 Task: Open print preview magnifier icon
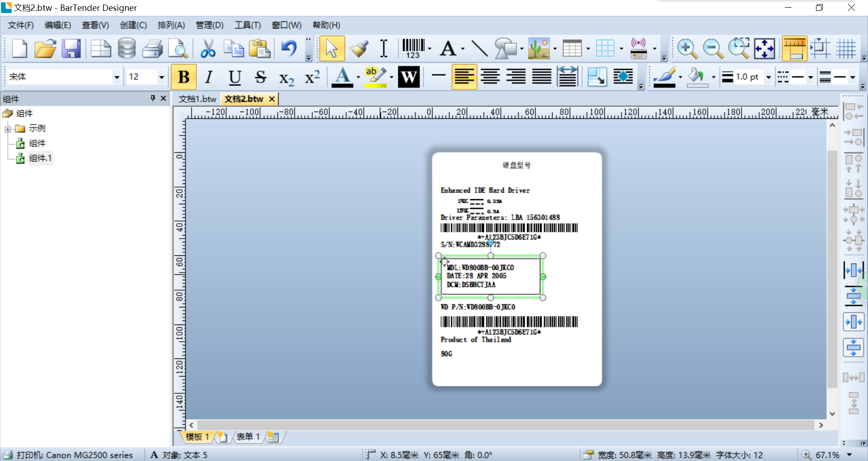[x=178, y=48]
